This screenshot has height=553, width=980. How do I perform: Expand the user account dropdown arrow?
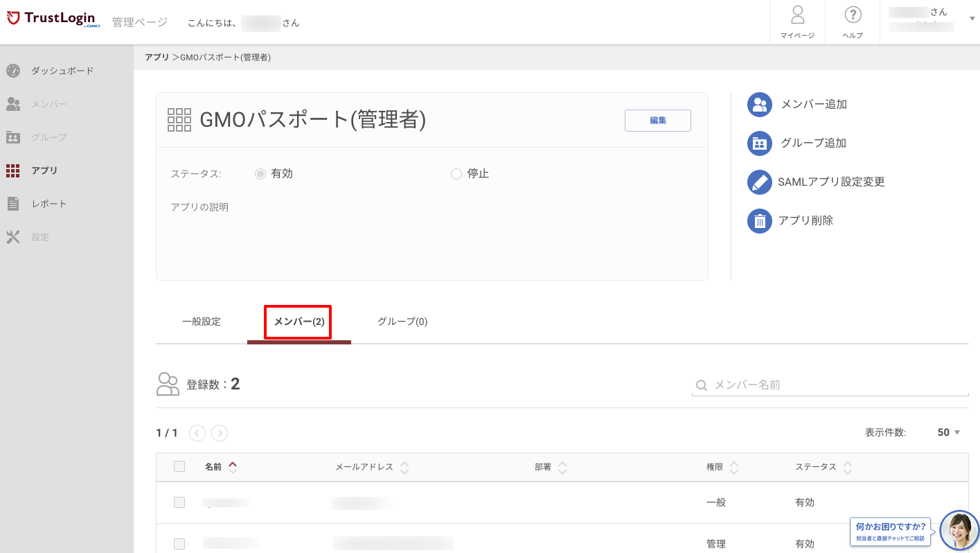[972, 19]
